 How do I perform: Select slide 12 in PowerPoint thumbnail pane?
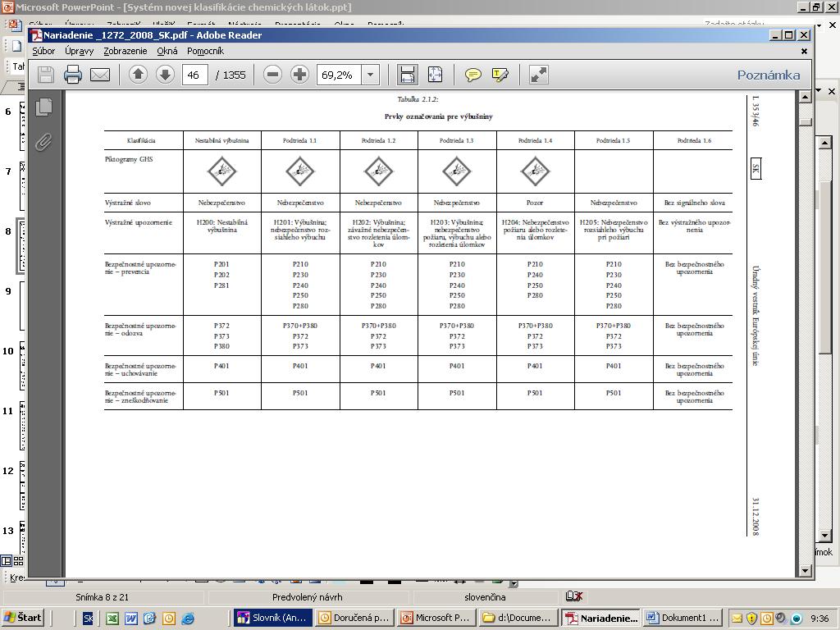[x=21, y=485]
